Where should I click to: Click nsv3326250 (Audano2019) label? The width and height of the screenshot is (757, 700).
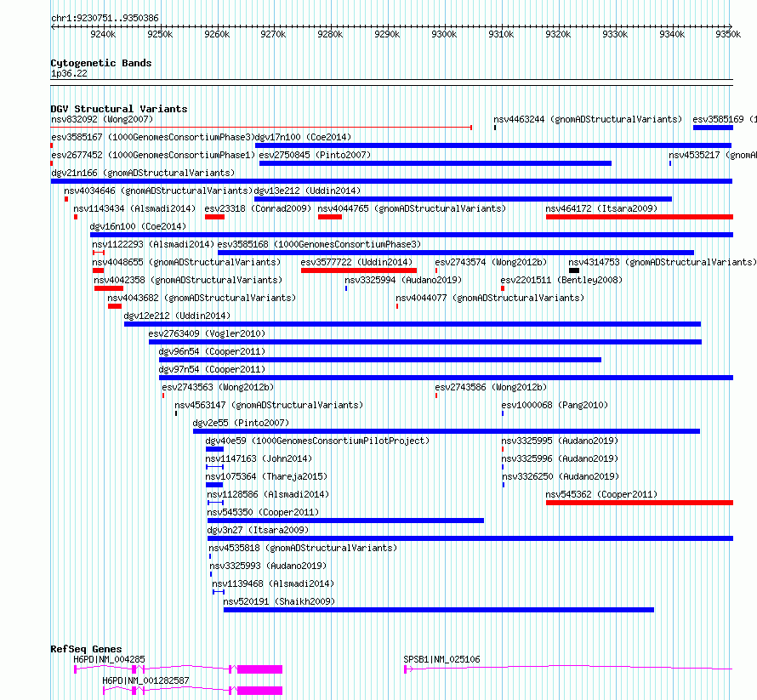[x=561, y=476]
